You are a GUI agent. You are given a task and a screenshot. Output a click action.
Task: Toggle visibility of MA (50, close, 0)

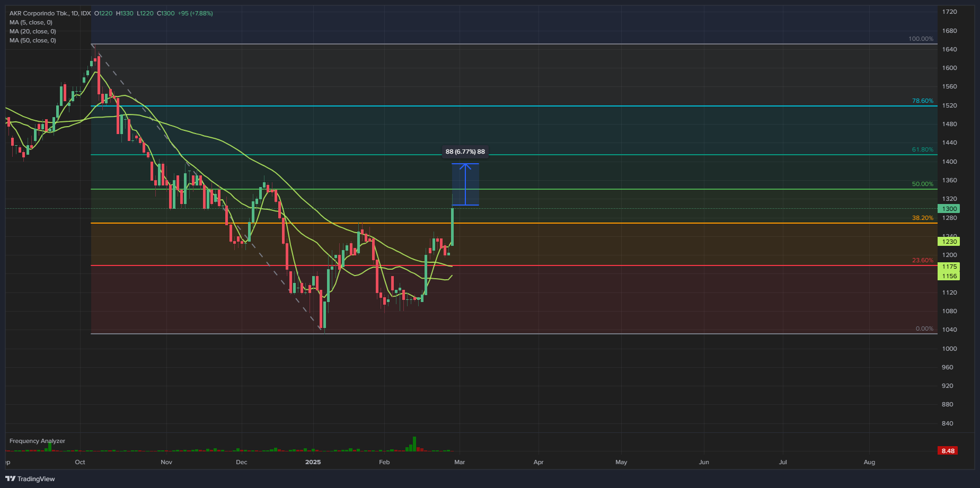pos(32,40)
